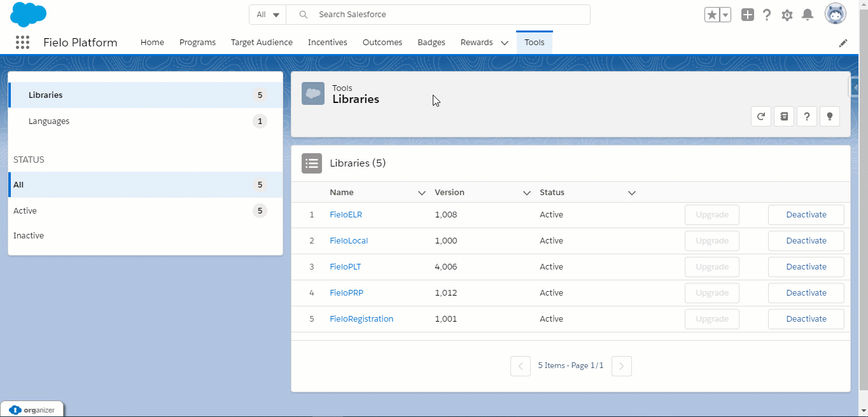
Task: Open the Version column chevron menu
Action: tap(526, 193)
